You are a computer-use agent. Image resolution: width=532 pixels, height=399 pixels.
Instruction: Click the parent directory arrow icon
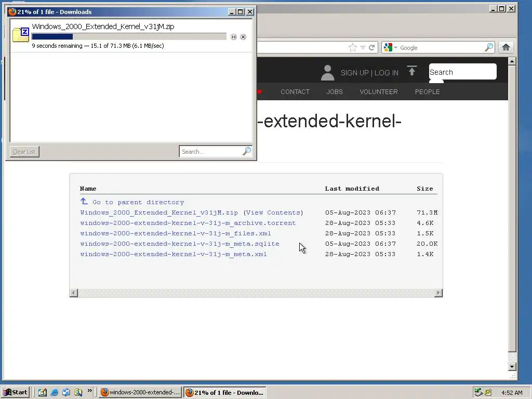point(84,202)
